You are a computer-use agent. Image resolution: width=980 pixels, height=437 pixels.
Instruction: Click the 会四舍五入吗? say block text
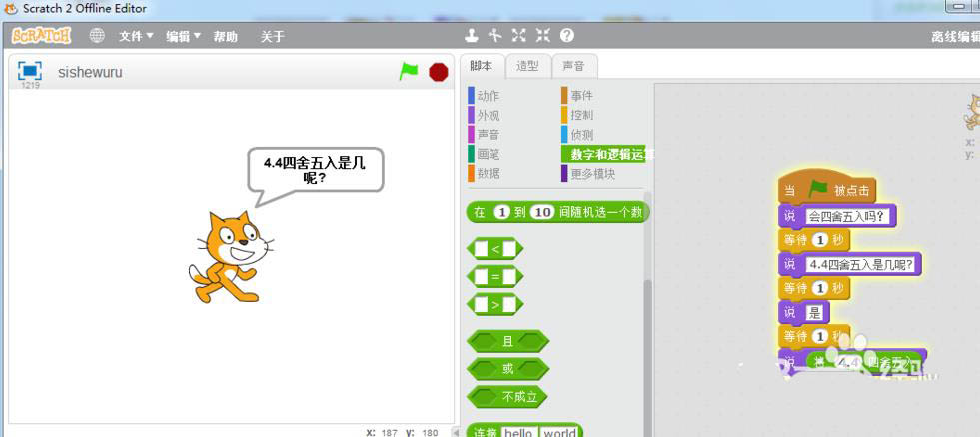847,216
